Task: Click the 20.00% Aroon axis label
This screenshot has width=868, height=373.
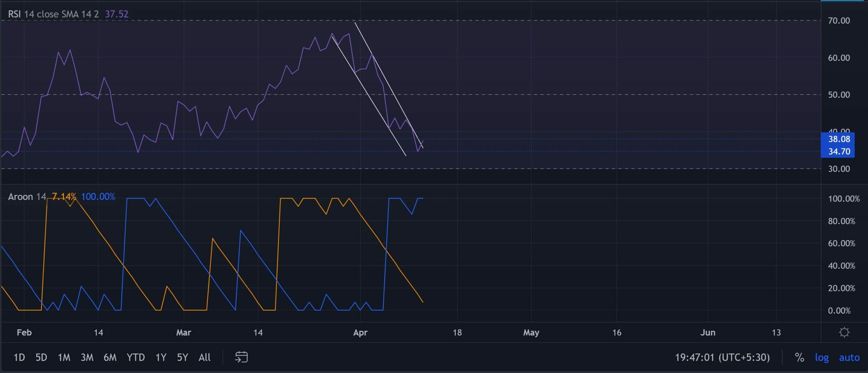Action: pos(842,288)
